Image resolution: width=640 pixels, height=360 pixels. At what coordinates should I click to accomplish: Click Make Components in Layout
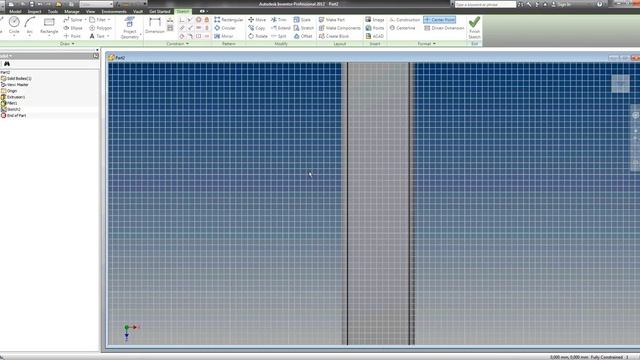click(x=340, y=28)
